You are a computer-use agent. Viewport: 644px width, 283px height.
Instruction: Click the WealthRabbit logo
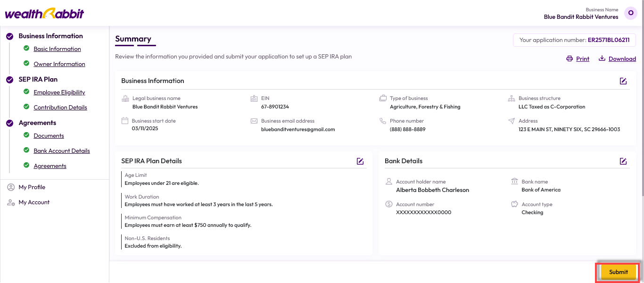[x=44, y=13]
